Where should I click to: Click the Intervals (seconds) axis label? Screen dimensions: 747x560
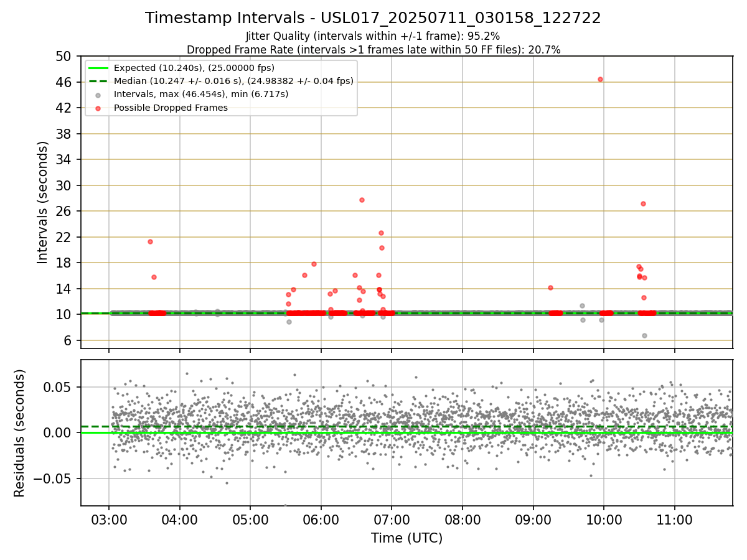coord(42,202)
